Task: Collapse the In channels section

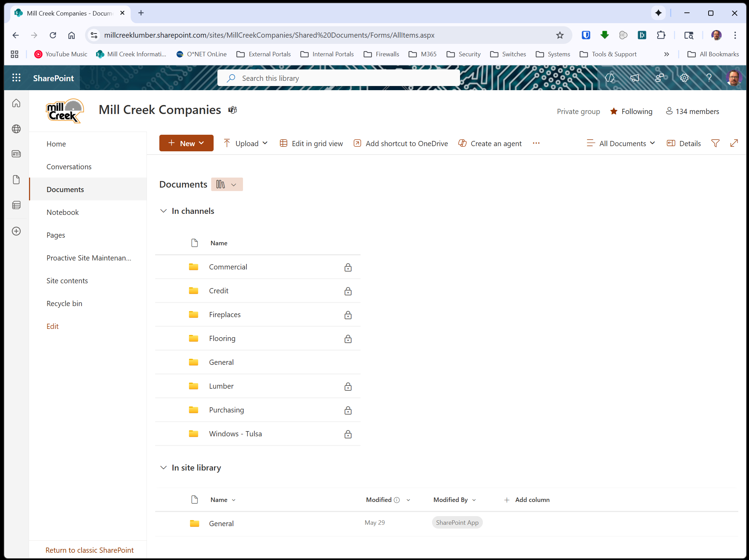Action: pyautogui.click(x=163, y=211)
